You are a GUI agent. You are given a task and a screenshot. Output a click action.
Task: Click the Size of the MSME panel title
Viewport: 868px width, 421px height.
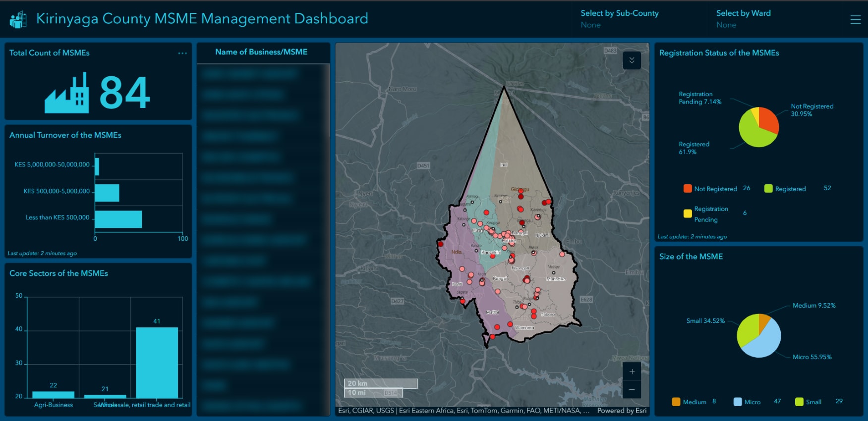click(691, 257)
